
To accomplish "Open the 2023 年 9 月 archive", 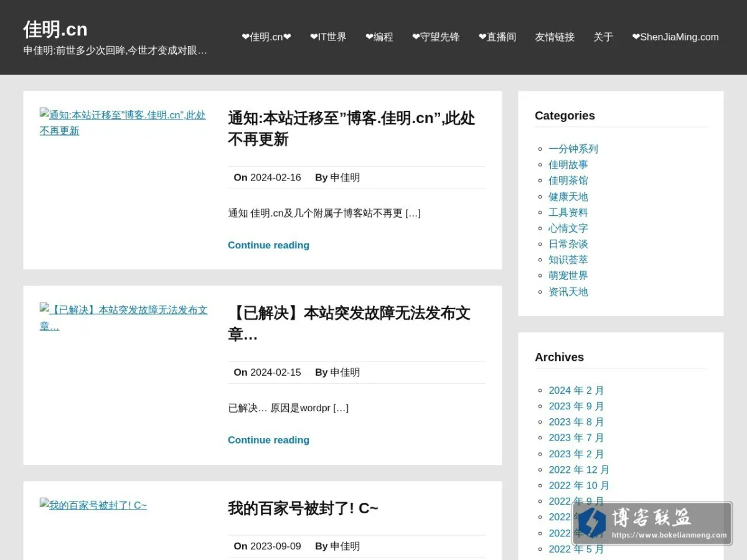I will tap(576, 406).
